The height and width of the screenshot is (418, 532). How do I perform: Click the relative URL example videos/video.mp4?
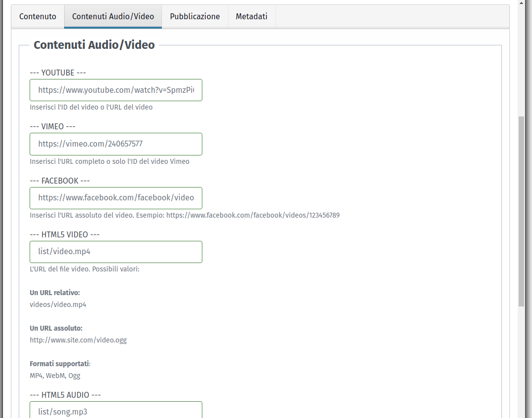coord(58,304)
